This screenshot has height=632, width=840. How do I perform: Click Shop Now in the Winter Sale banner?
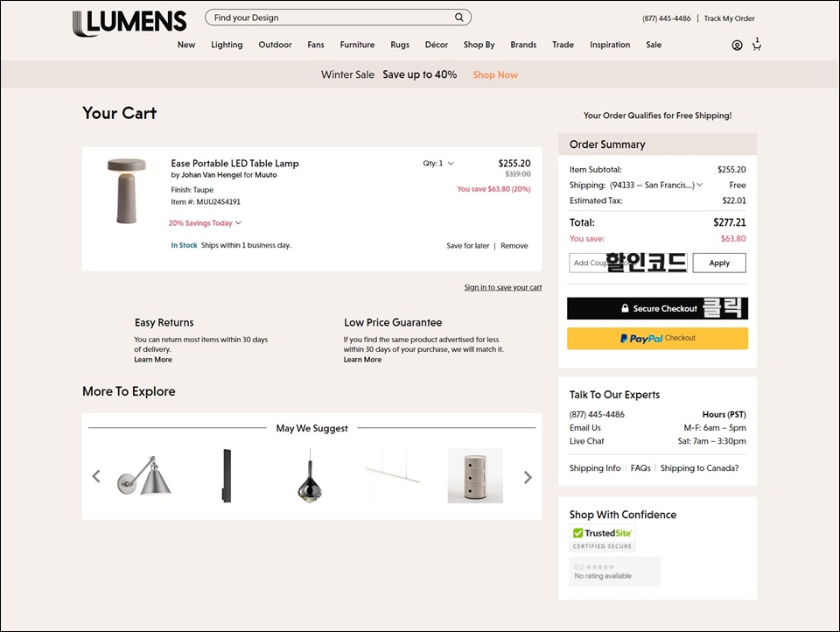click(495, 74)
